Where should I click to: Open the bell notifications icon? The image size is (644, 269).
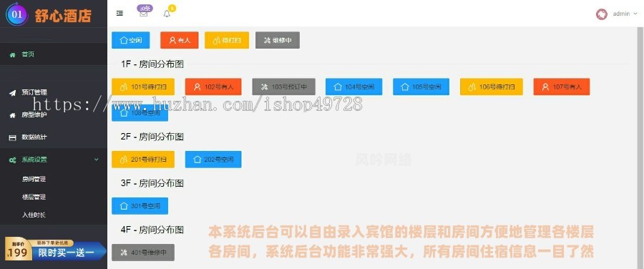click(x=167, y=14)
